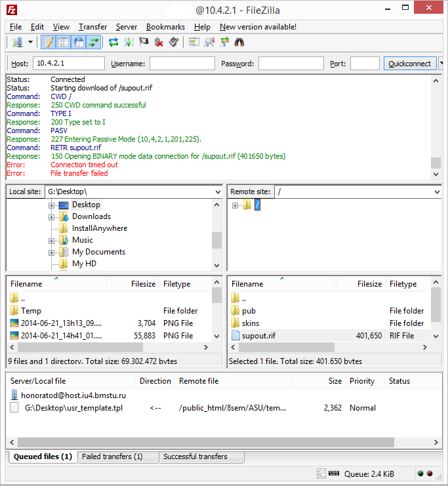This screenshot has height=486, width=448.
Task: Click the Quickconnect button
Action: [409, 63]
